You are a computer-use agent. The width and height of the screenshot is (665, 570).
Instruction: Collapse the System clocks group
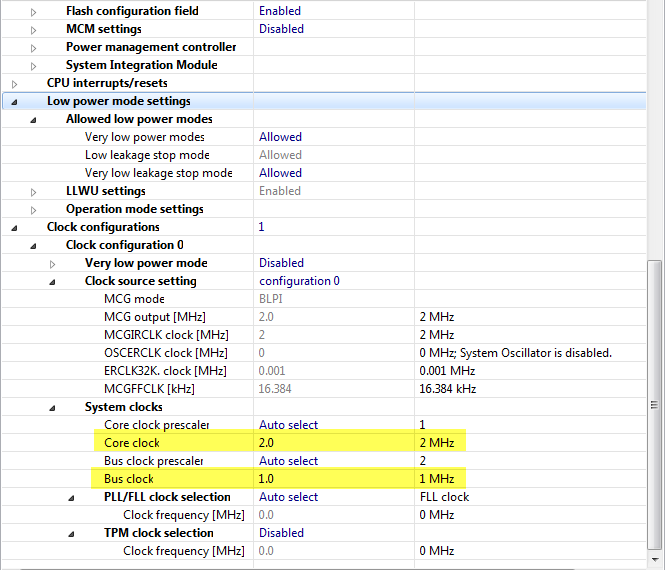[x=53, y=407]
